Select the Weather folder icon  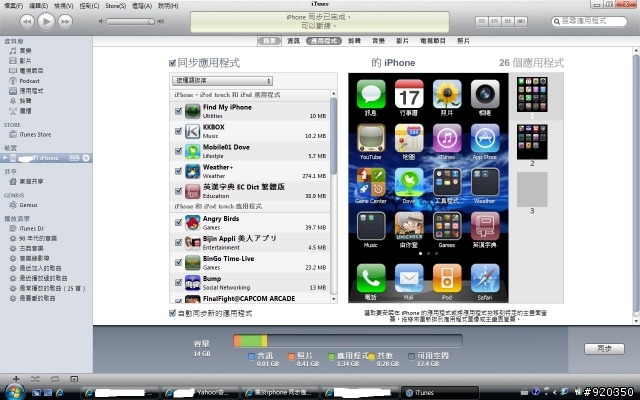tap(485, 182)
